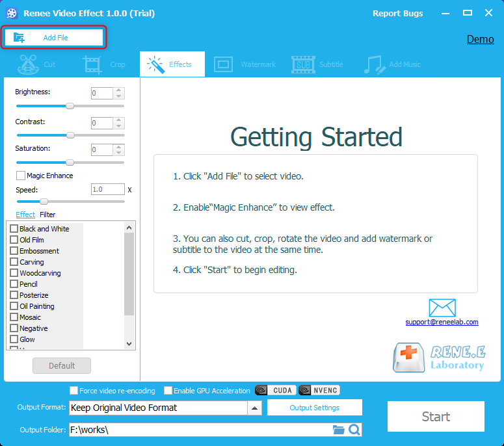The image size is (504, 446).
Task: Enable the Magic Enhance checkbox
Action: tap(21, 176)
